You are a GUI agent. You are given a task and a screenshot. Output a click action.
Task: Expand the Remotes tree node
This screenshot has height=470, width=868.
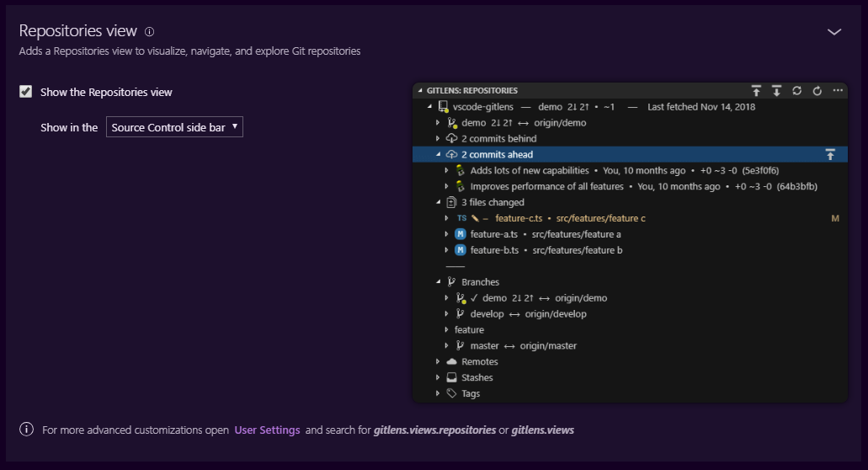[x=438, y=362]
